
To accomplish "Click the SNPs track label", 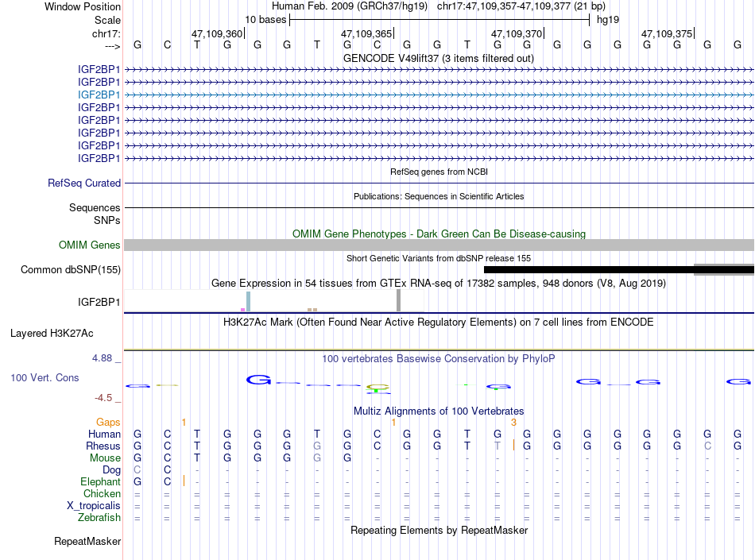I will tap(107, 220).
